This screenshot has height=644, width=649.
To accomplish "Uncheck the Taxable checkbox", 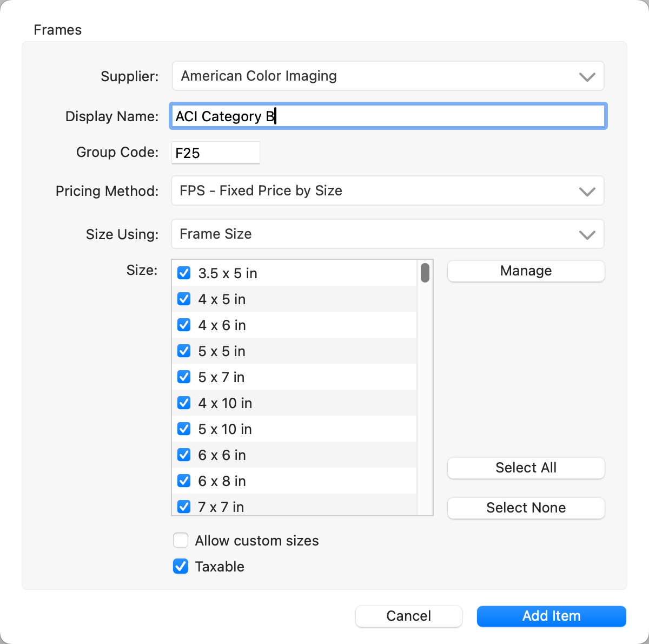I will tap(181, 567).
